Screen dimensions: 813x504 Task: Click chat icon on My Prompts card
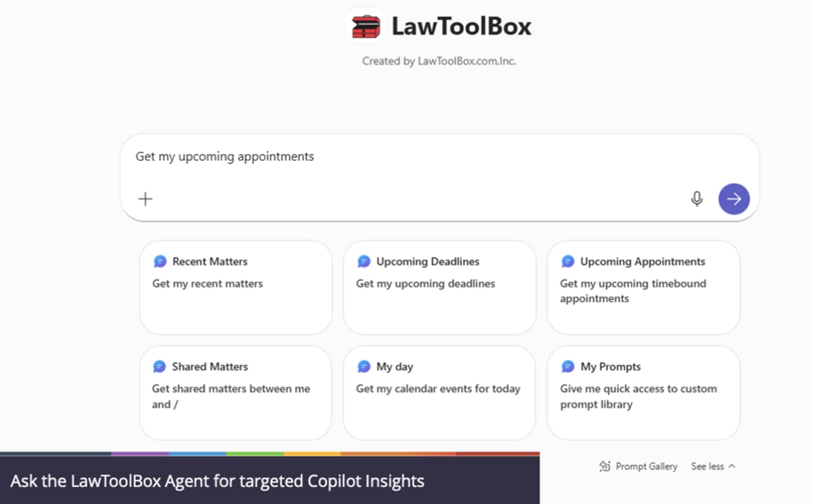[568, 367]
